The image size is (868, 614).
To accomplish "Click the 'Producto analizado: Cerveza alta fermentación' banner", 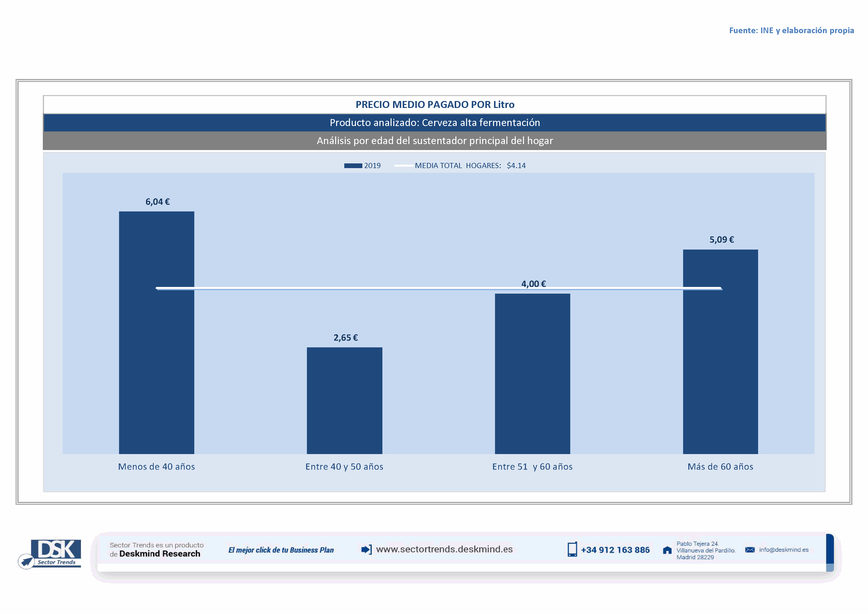I will [435, 123].
